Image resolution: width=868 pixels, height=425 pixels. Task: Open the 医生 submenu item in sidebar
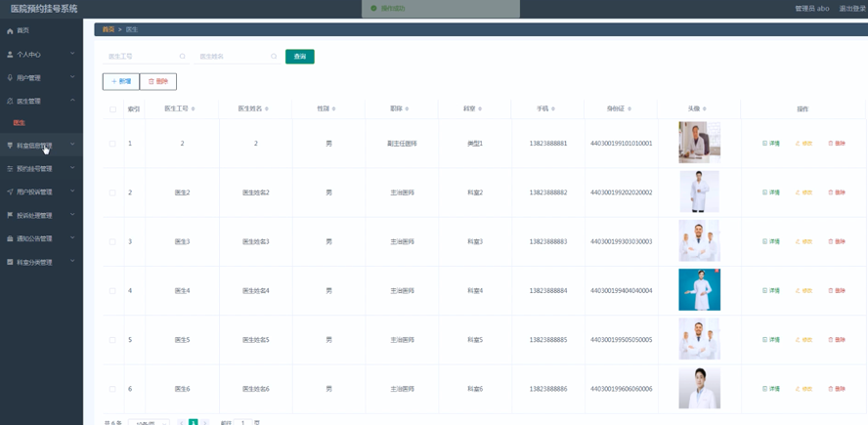click(20, 123)
